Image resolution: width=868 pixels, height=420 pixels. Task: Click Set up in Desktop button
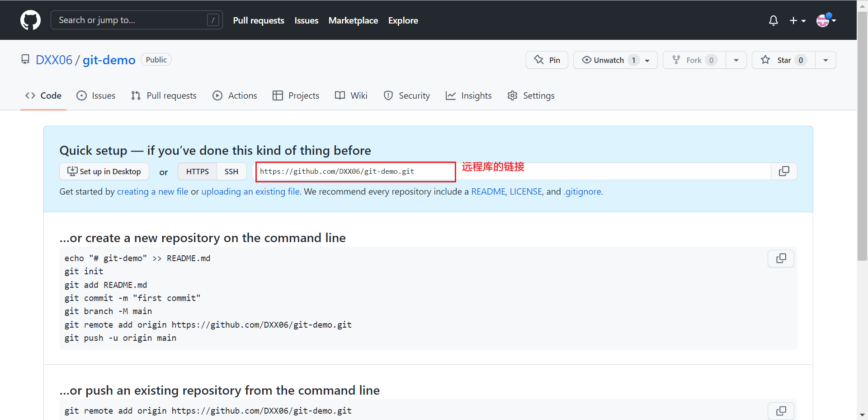(x=104, y=172)
